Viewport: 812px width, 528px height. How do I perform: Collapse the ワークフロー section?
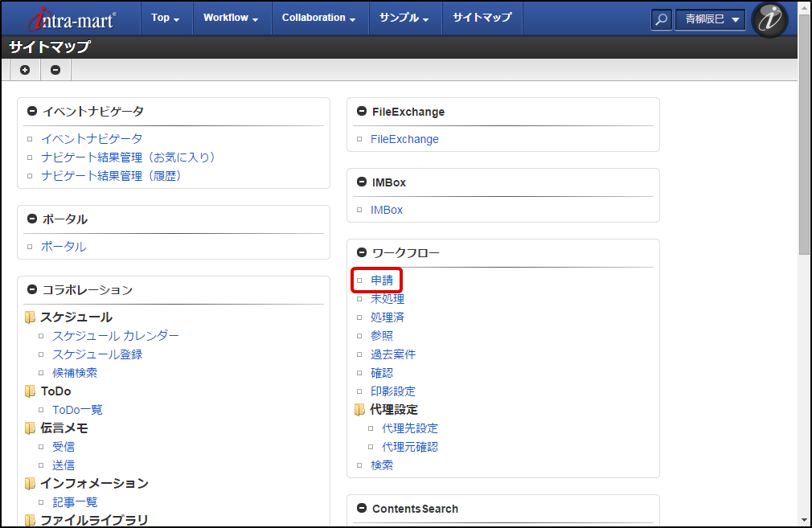[362, 253]
